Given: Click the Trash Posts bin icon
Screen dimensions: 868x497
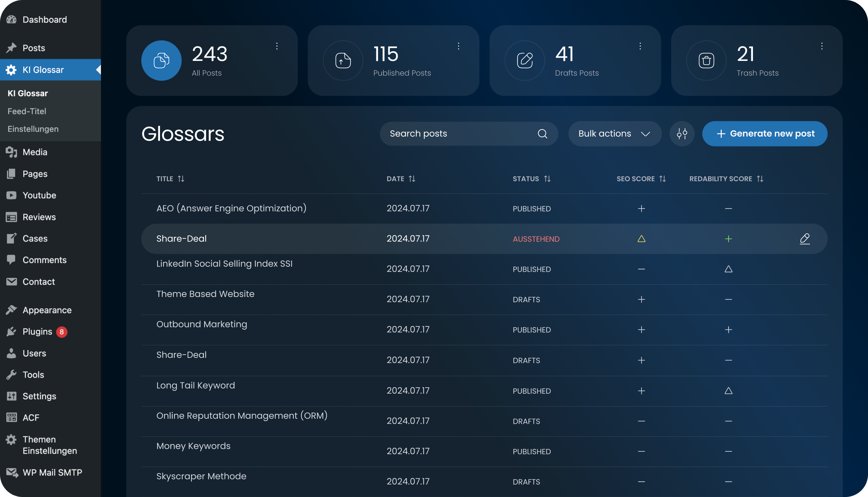Looking at the screenshot, I should tap(706, 61).
